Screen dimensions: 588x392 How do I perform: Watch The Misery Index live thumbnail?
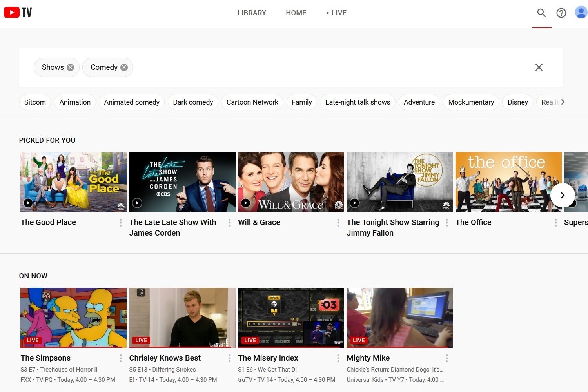click(x=291, y=318)
